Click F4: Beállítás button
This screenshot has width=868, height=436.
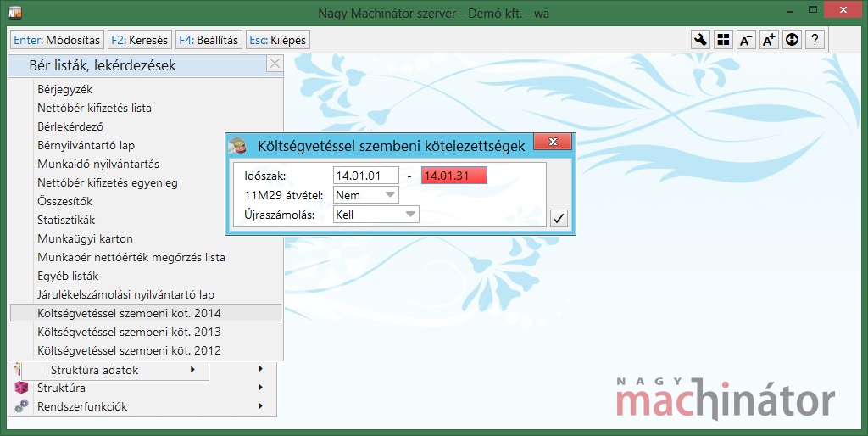point(209,40)
